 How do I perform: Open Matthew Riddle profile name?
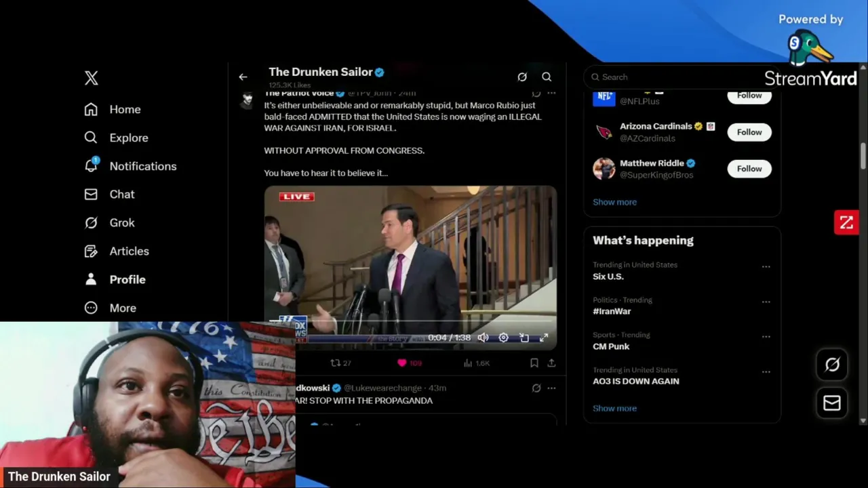(x=652, y=163)
